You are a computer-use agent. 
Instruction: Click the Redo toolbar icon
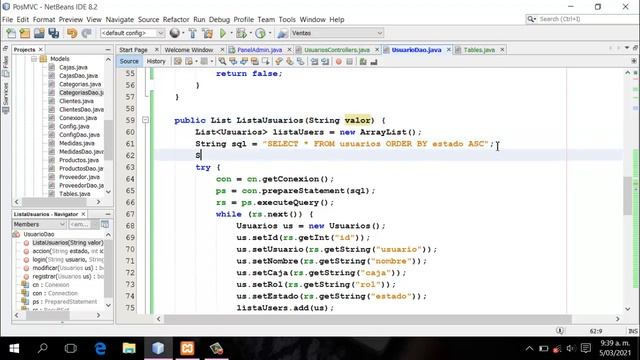pyautogui.click(x=86, y=33)
